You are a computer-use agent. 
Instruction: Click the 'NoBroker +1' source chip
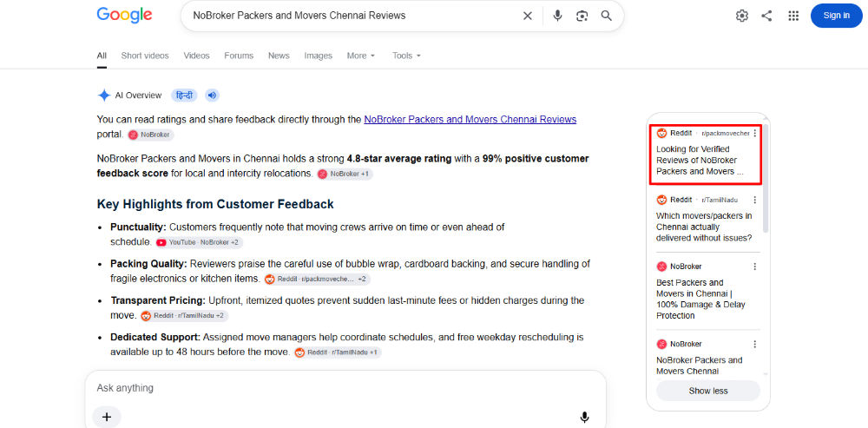[345, 174]
